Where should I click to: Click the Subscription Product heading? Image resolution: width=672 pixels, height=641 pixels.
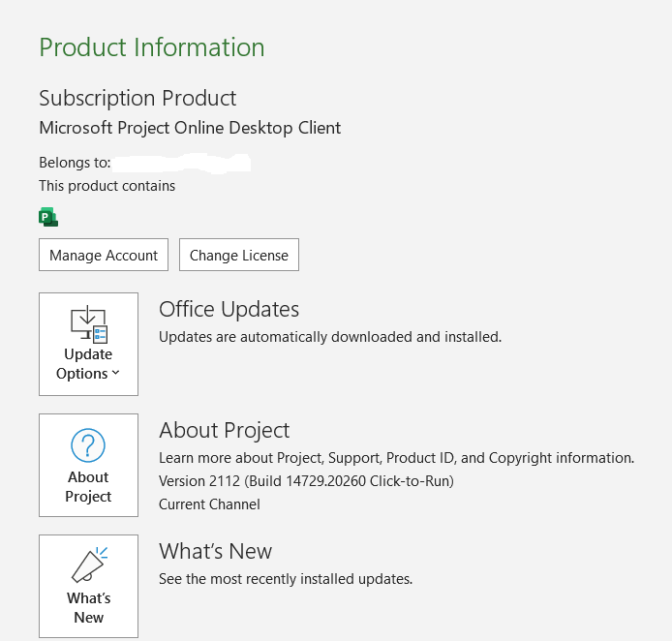[137, 98]
